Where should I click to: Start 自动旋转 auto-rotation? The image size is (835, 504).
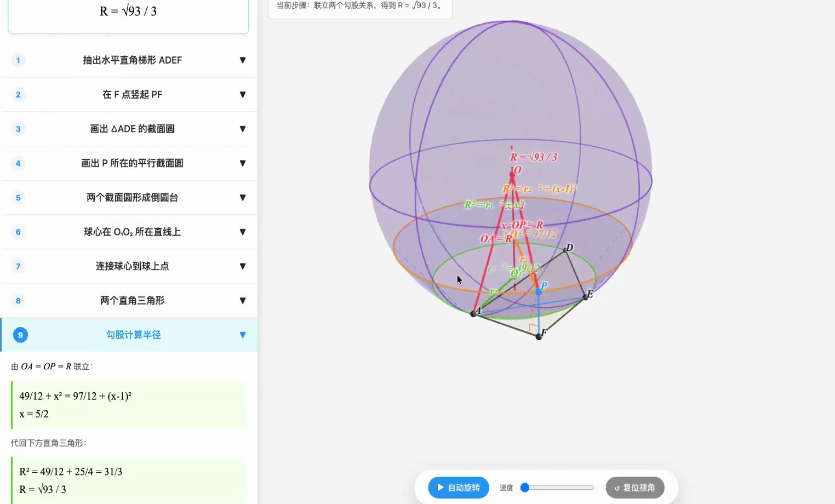(458, 488)
